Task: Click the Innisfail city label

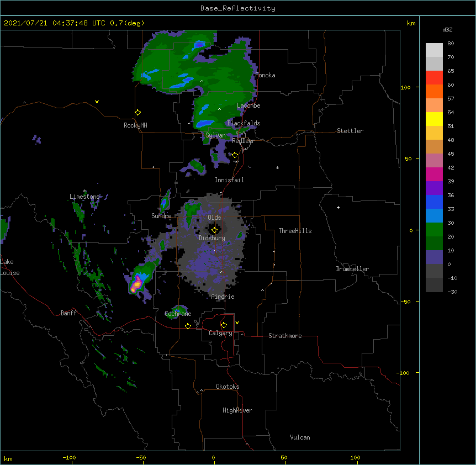Action: pos(229,180)
